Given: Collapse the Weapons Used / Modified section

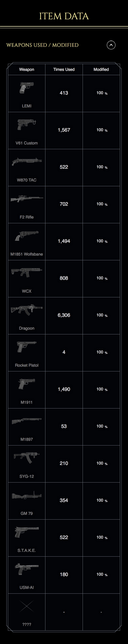Looking at the screenshot, I should (x=111, y=45).
